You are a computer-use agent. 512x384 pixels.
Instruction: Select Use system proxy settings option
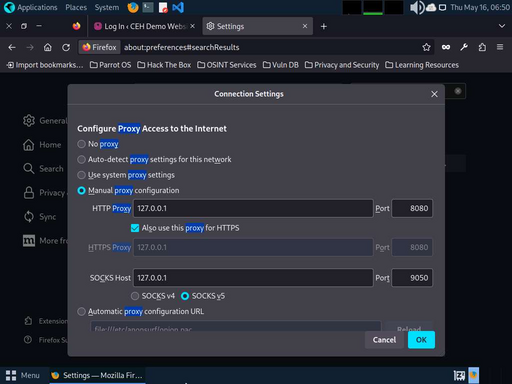point(81,175)
